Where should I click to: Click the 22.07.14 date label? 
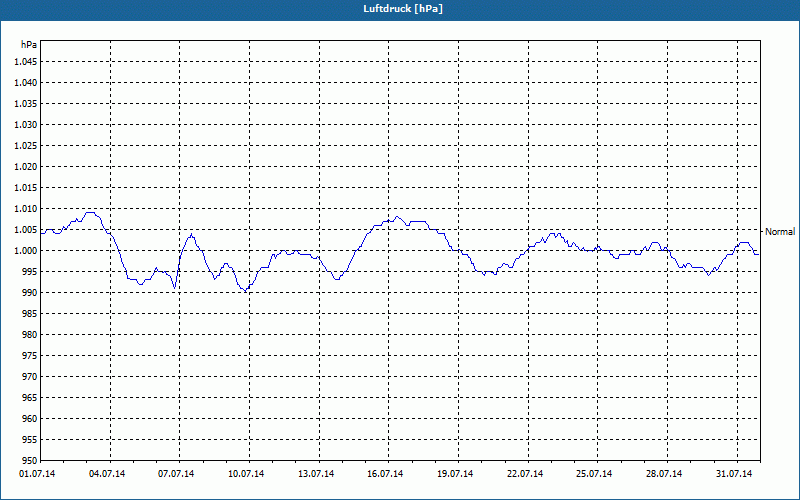[525, 474]
